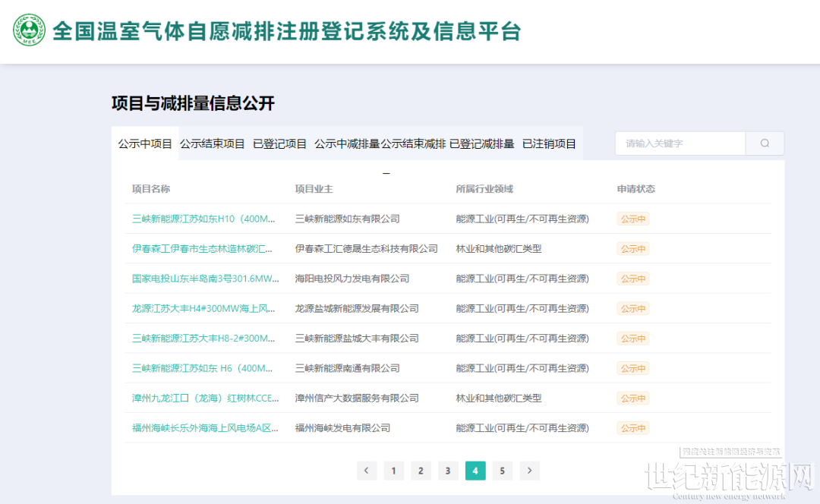Screen dimensions: 820x504
Task: Switch to 公示结束减排 tab
Action: [413, 143]
